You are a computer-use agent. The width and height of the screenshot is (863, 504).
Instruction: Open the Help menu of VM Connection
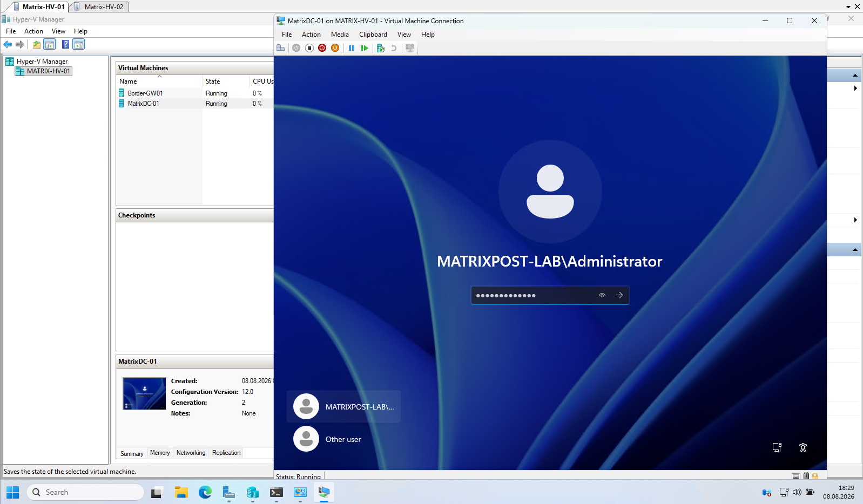pyautogui.click(x=428, y=35)
